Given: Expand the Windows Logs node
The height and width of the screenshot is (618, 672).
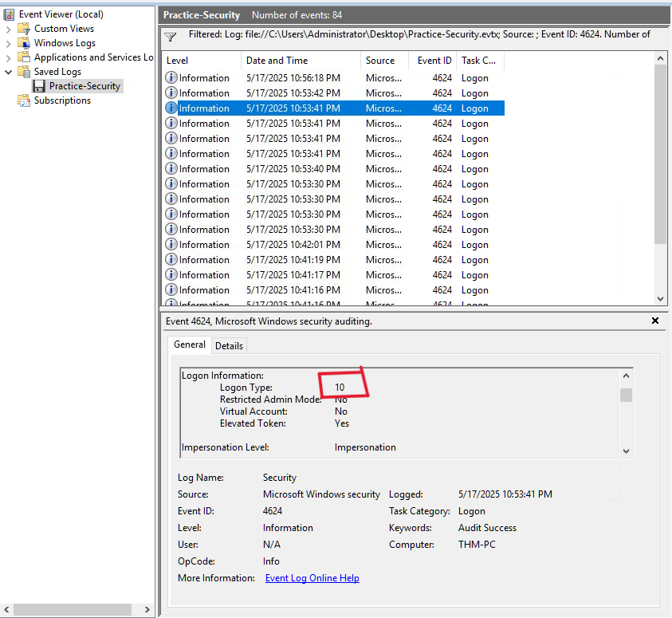Looking at the screenshot, I should point(9,43).
